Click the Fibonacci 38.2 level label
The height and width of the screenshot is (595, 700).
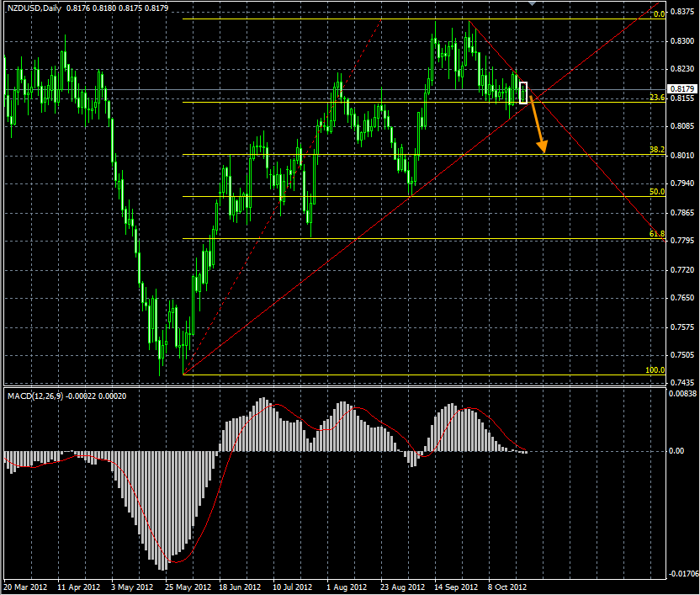click(657, 150)
